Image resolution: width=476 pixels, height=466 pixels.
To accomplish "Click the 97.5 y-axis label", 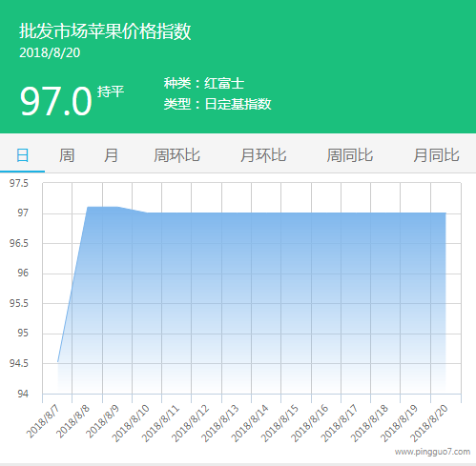I will (x=19, y=183).
